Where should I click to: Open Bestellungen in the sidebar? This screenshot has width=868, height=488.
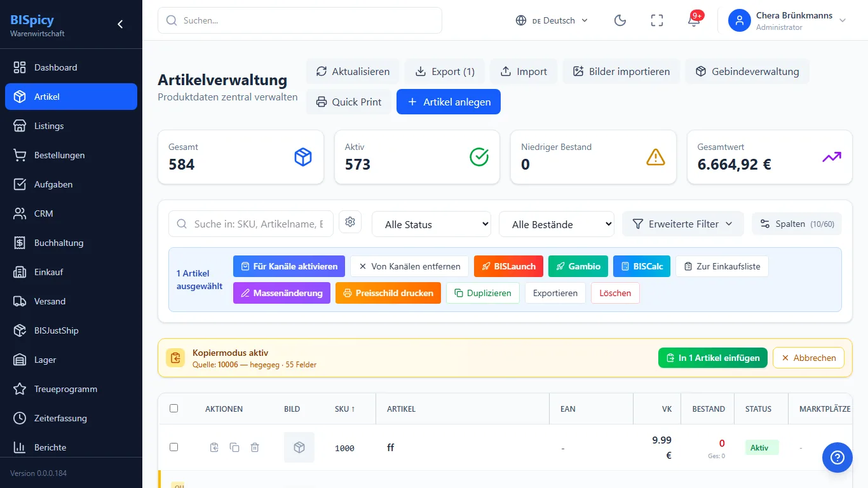71,155
